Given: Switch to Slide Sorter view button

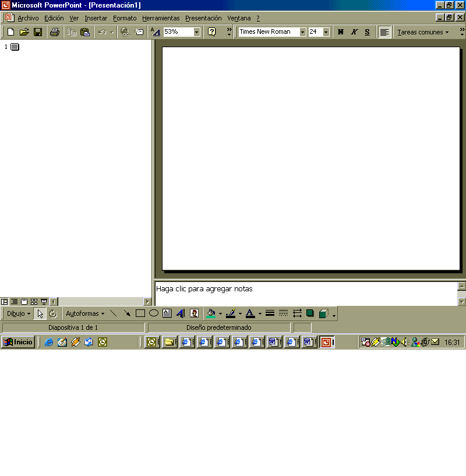Looking at the screenshot, I should click(x=34, y=302).
